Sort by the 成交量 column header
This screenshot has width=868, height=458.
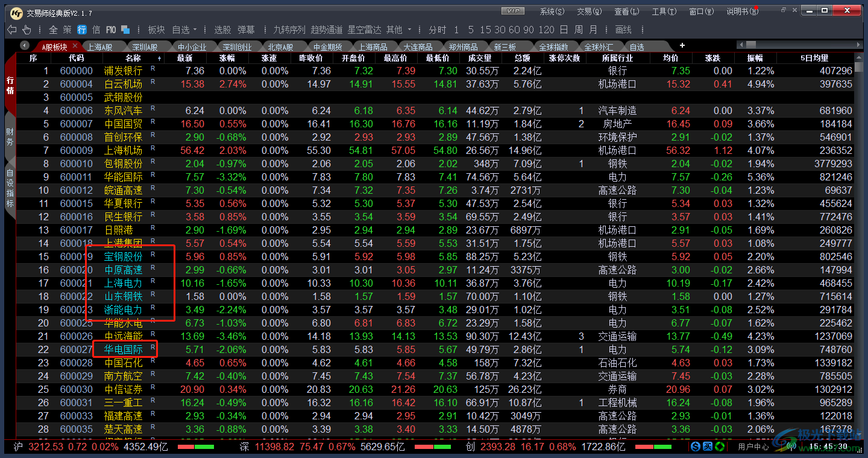(479, 58)
